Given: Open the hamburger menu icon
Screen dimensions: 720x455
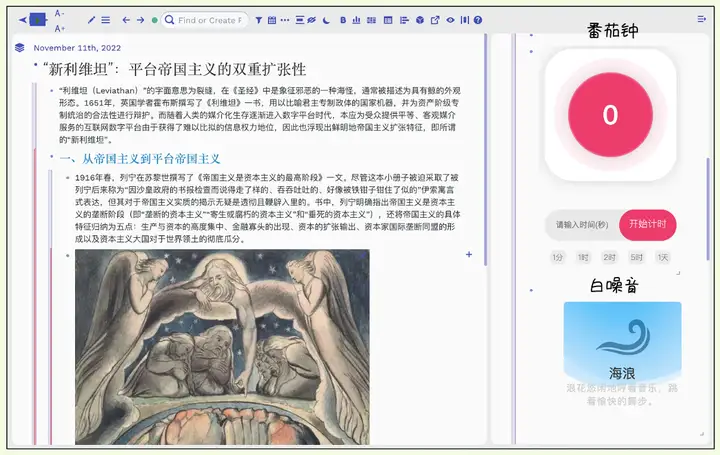Looking at the screenshot, I should tap(106, 20).
